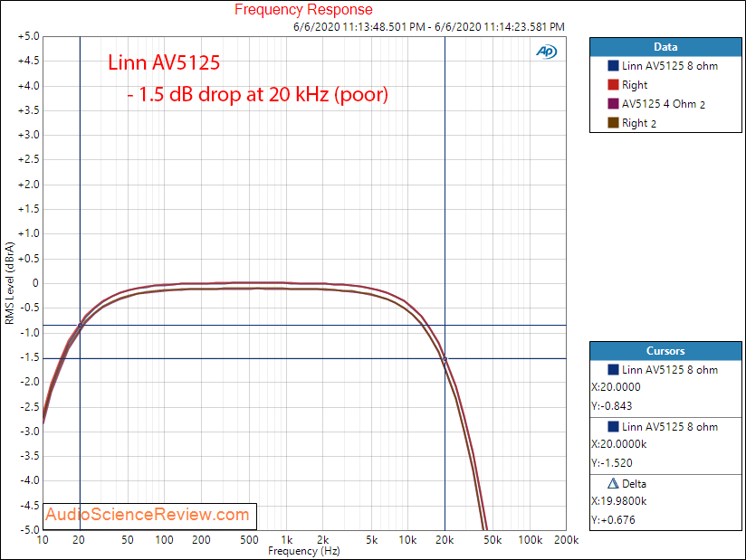The image size is (746, 560).
Task: Click cursor value X:20.0000k
Action: click(x=619, y=444)
